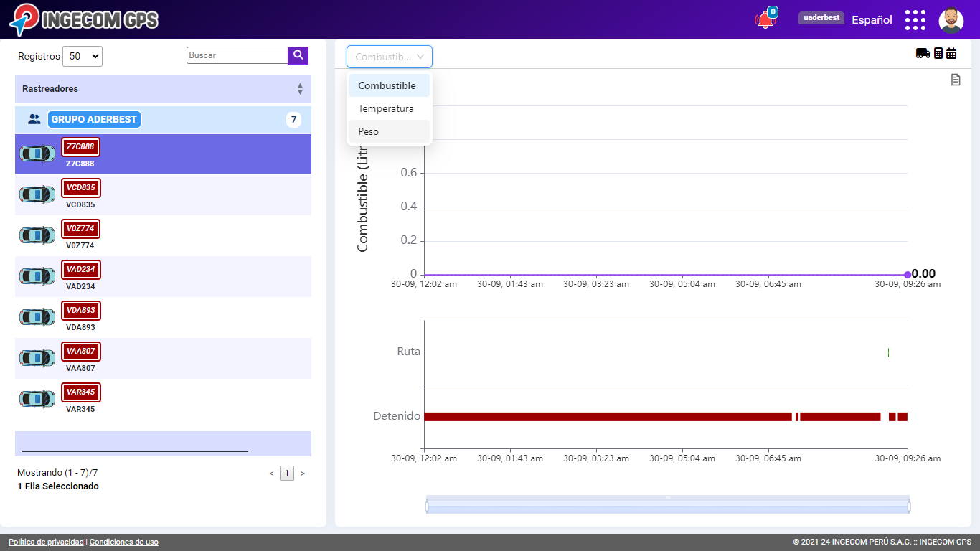The height and width of the screenshot is (551, 980).
Task: Open the calendar date picker icon
Action: point(951,53)
